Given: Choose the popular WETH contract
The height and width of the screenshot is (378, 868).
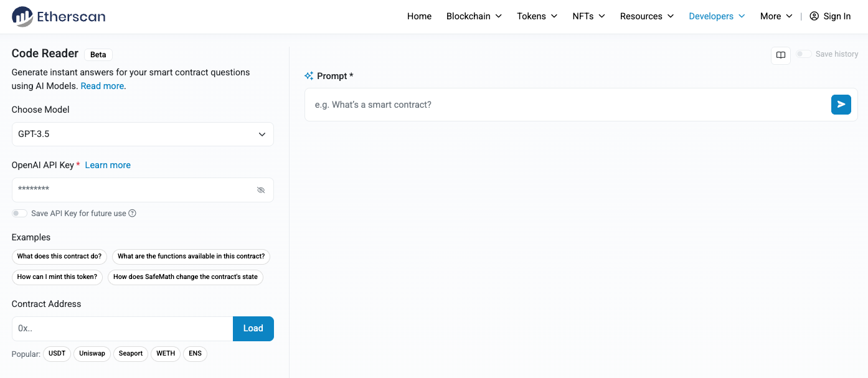Looking at the screenshot, I should tap(166, 354).
